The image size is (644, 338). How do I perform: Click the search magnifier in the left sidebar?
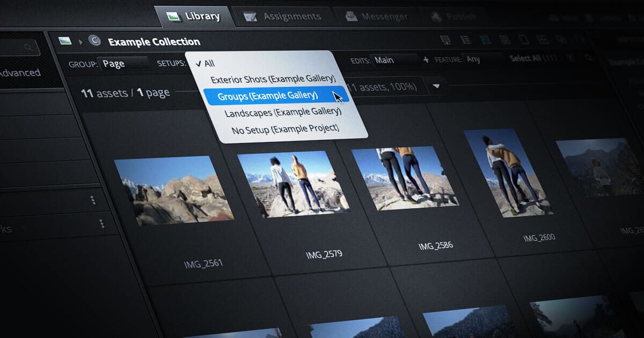[28, 48]
